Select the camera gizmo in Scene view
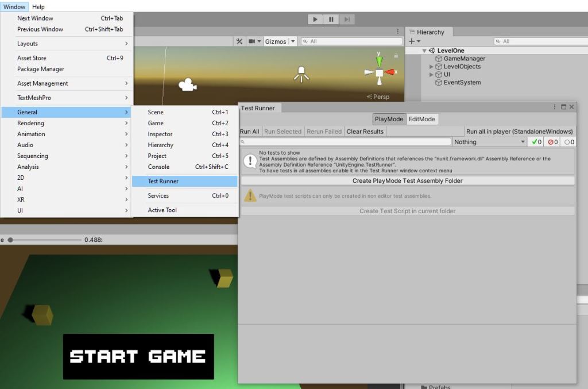Viewport: 588px width, 389px height. [188, 85]
